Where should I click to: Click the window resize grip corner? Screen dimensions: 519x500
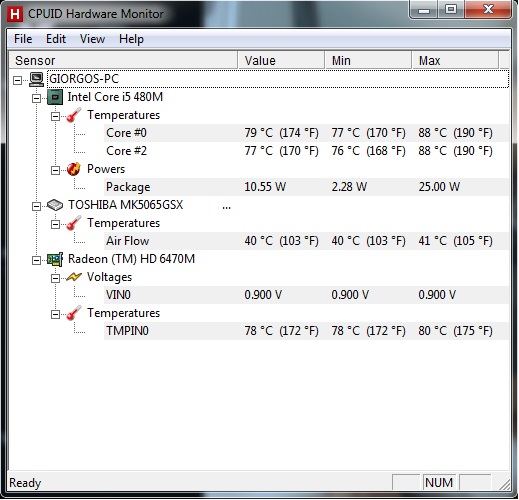506,485
